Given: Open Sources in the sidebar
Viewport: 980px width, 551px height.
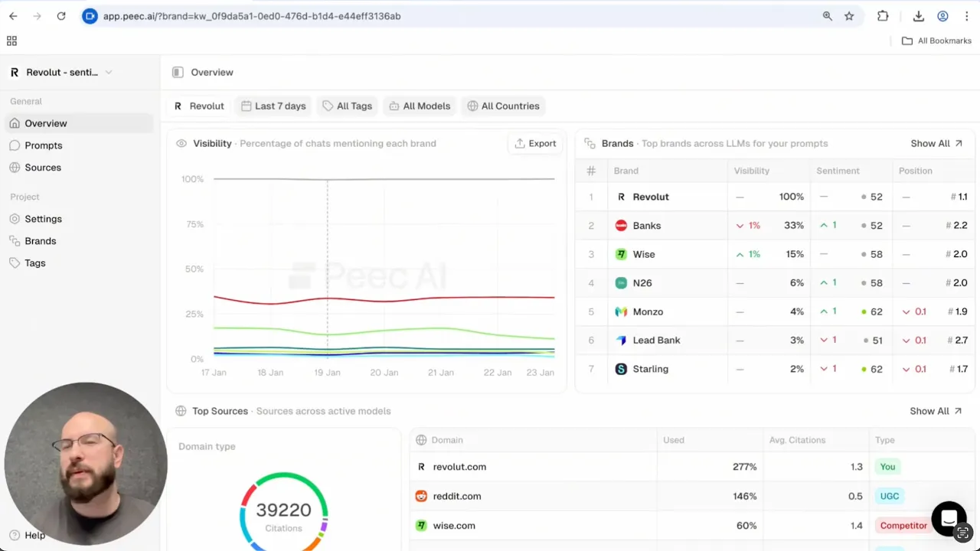Looking at the screenshot, I should [43, 168].
